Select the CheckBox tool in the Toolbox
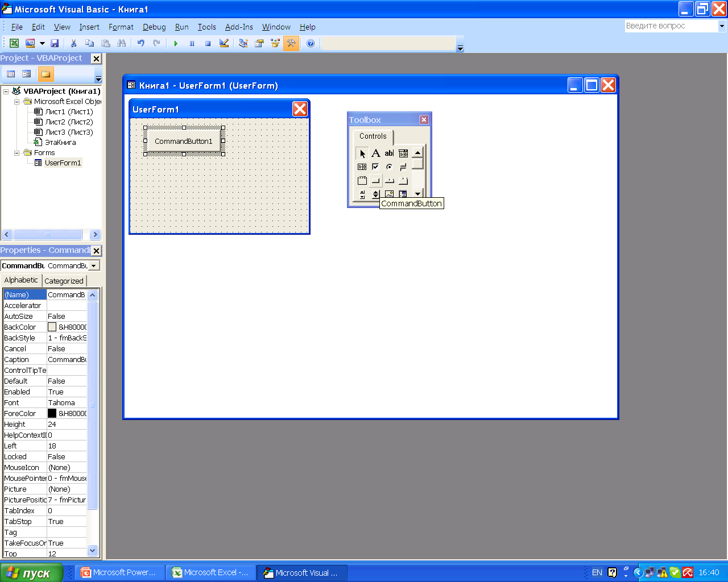 coord(376,167)
